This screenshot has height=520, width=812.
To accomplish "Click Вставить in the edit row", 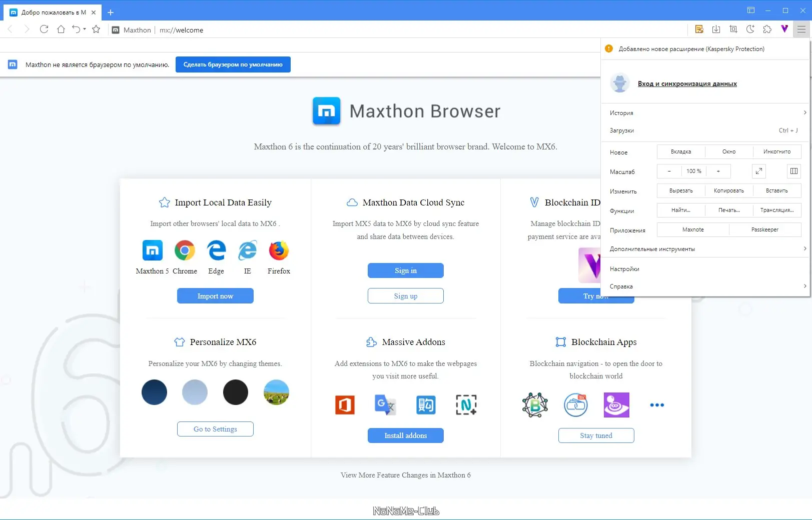I will (777, 190).
